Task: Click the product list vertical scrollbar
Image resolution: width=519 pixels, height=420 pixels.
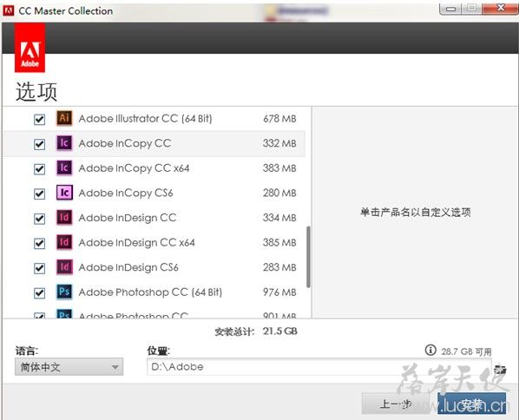Action: 308,257
